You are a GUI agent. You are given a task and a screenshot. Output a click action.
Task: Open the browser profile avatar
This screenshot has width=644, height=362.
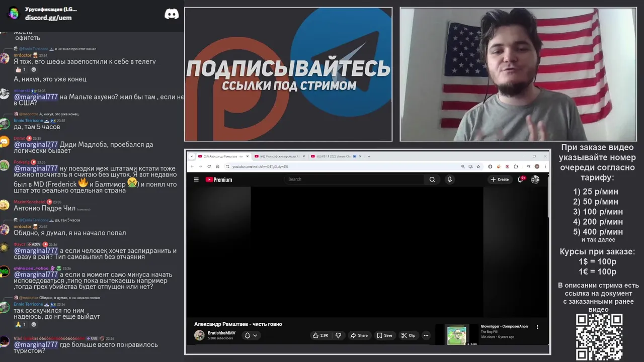537,166
